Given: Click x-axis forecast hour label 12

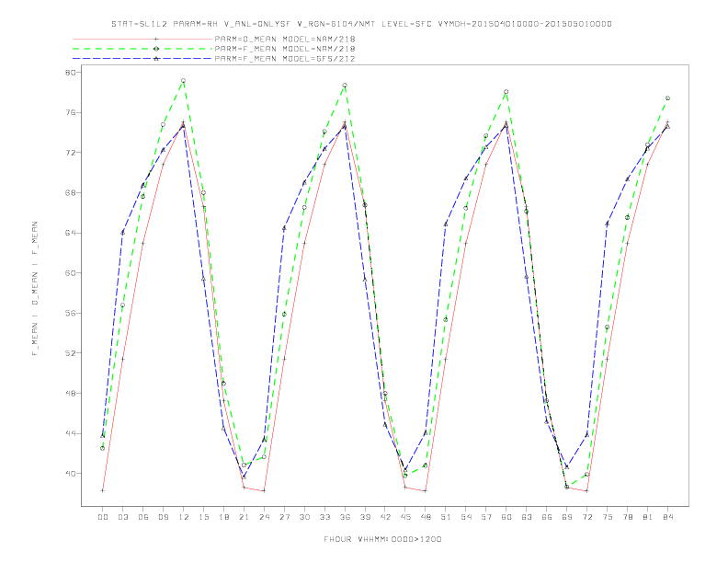Looking at the screenshot, I should pyautogui.click(x=184, y=517).
